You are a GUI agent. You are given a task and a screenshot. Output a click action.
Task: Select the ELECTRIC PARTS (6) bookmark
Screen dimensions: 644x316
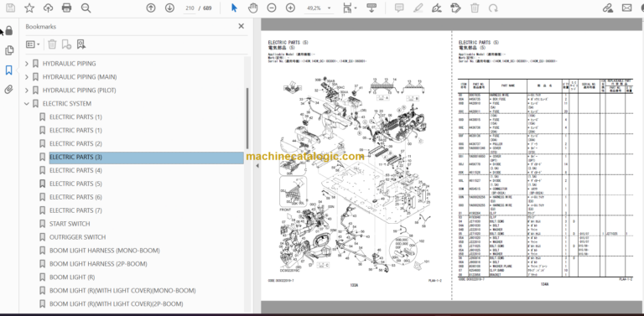click(x=75, y=197)
